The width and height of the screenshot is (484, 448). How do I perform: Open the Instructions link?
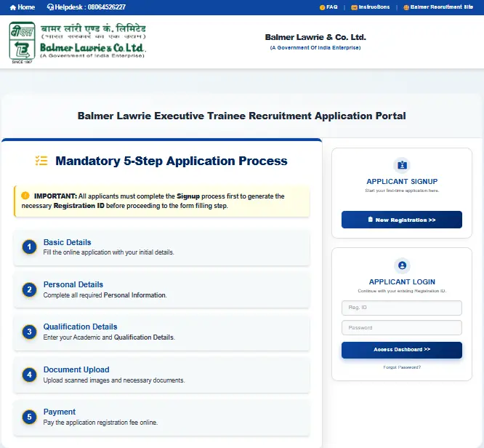pos(374,7)
